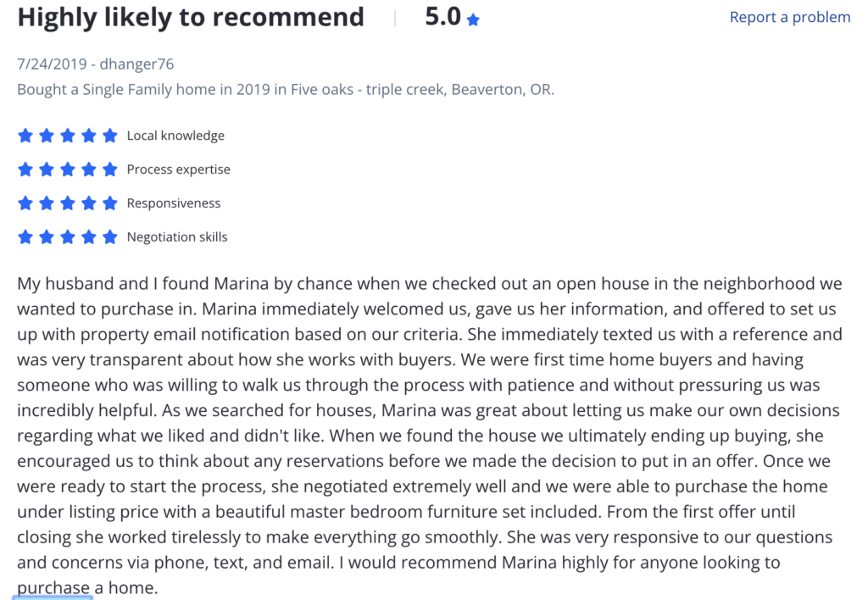Click fifth star of Responsiveness rating

point(110,203)
